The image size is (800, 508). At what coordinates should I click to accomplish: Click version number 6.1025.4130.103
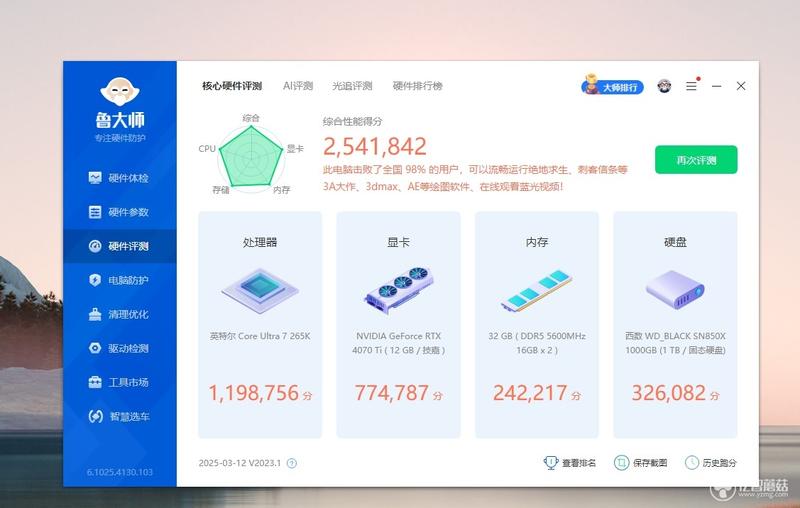tap(119, 472)
